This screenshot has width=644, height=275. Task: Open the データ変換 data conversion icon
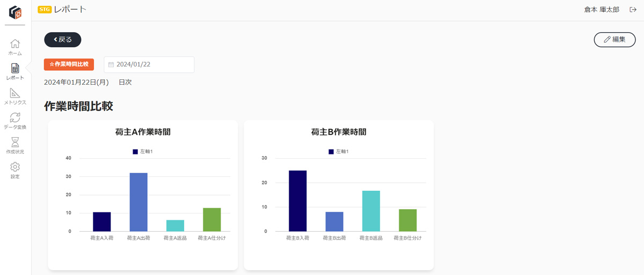pyautogui.click(x=15, y=121)
